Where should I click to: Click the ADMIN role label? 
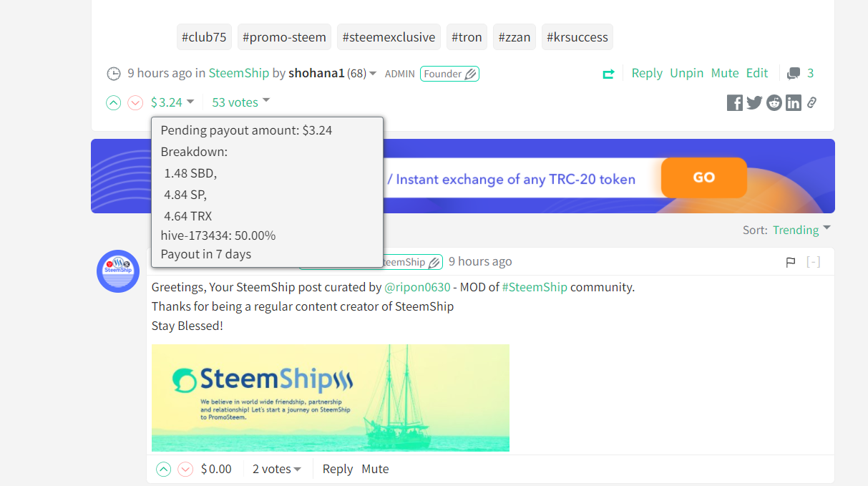pos(400,74)
